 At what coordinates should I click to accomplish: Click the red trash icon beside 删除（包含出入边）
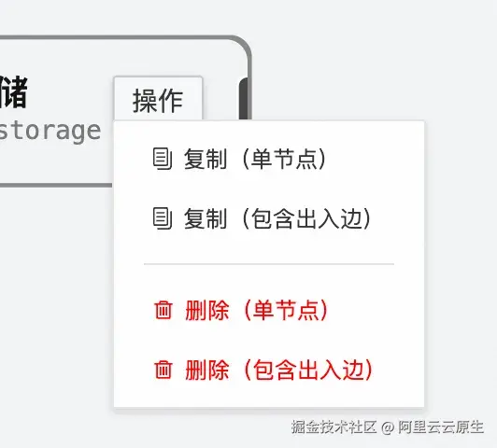click(x=163, y=370)
